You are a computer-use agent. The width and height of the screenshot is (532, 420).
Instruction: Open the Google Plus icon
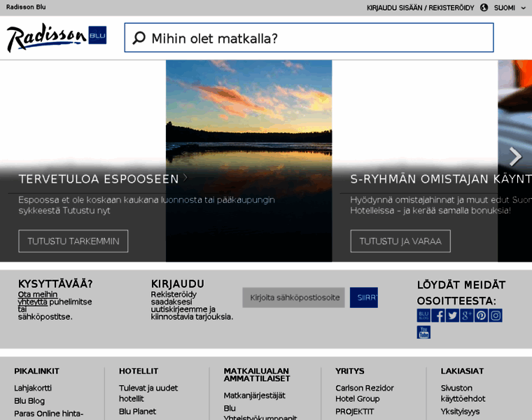click(x=466, y=316)
